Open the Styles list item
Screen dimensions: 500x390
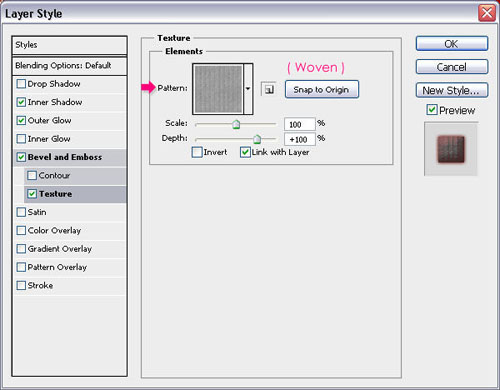[69, 45]
